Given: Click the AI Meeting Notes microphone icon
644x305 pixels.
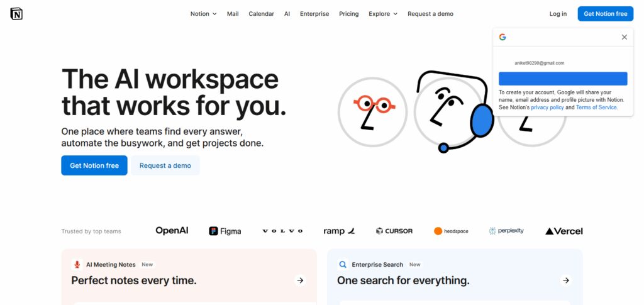Looking at the screenshot, I should (x=77, y=264).
